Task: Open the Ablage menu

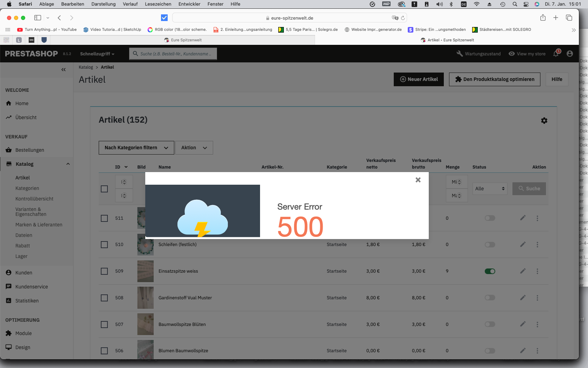Action: 47,4
